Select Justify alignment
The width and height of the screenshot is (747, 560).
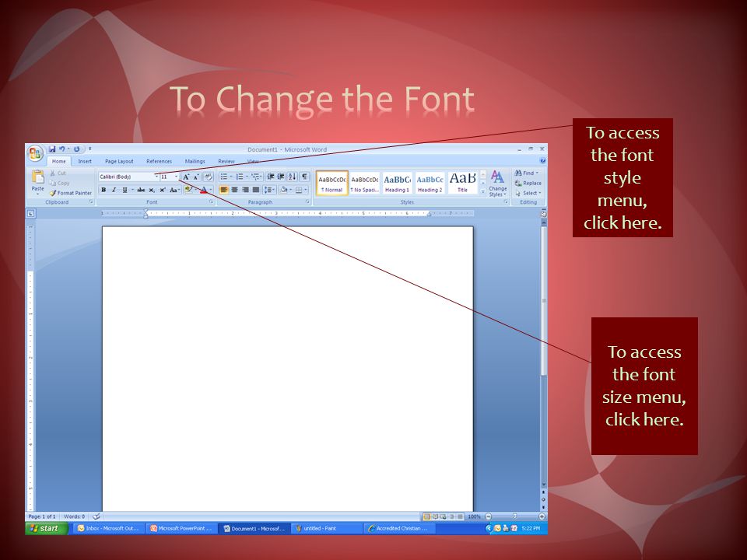tap(256, 190)
